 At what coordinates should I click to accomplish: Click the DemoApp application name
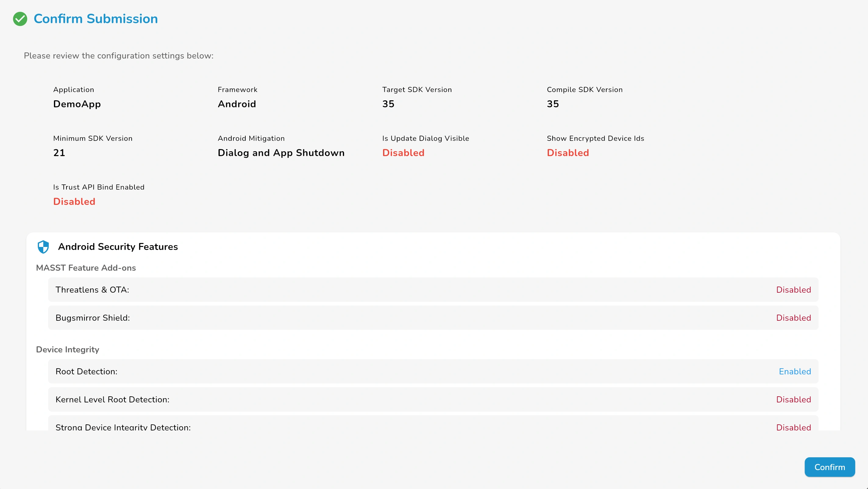(77, 104)
